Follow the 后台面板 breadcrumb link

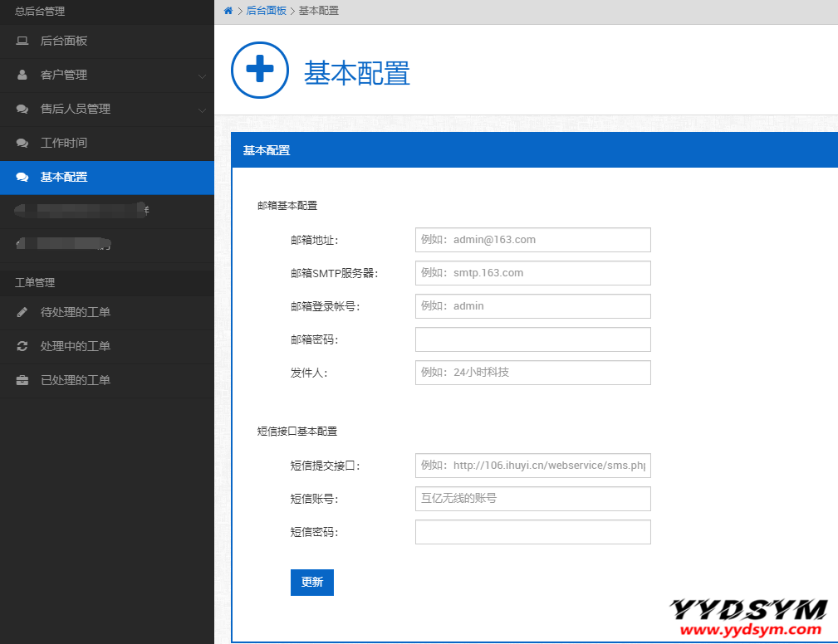[266, 11]
